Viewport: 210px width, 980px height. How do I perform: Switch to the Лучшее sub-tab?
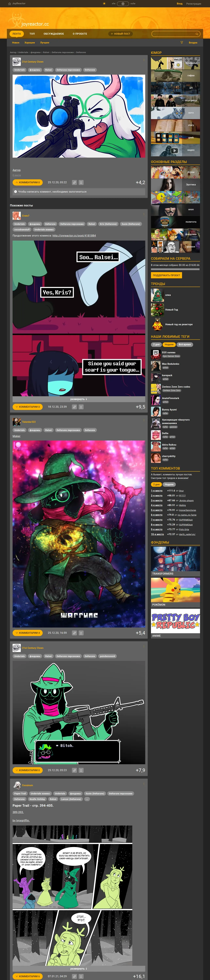(45, 43)
